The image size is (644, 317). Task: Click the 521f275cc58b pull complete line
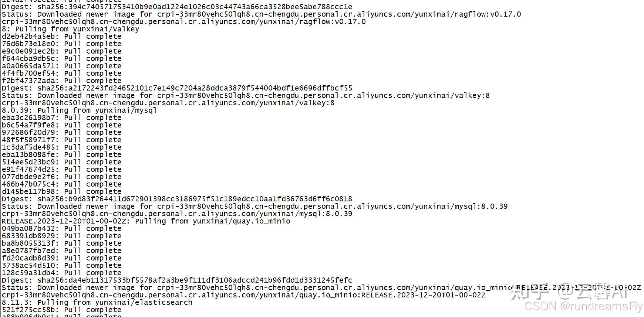(61, 310)
